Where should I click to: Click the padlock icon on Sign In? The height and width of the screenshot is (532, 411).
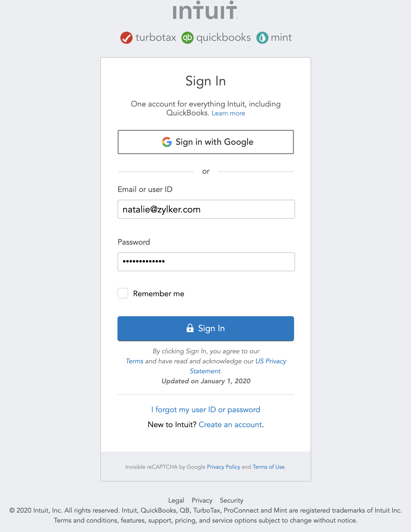(190, 328)
